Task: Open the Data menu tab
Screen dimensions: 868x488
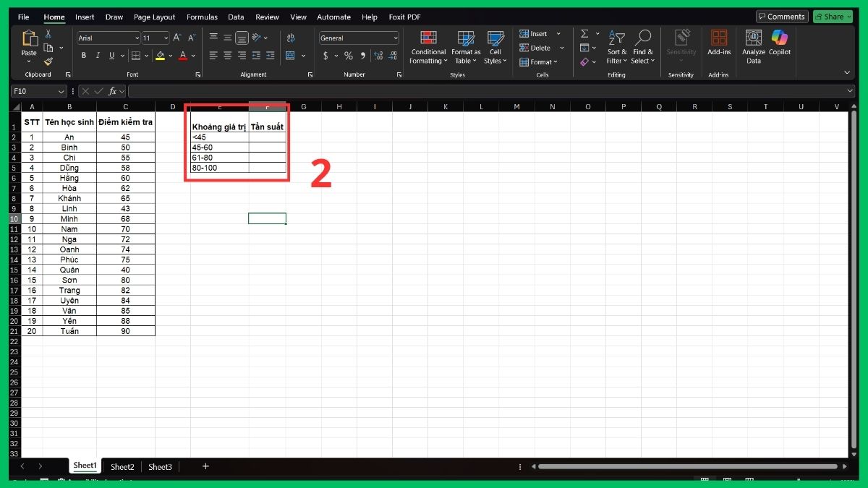Action: click(x=236, y=17)
